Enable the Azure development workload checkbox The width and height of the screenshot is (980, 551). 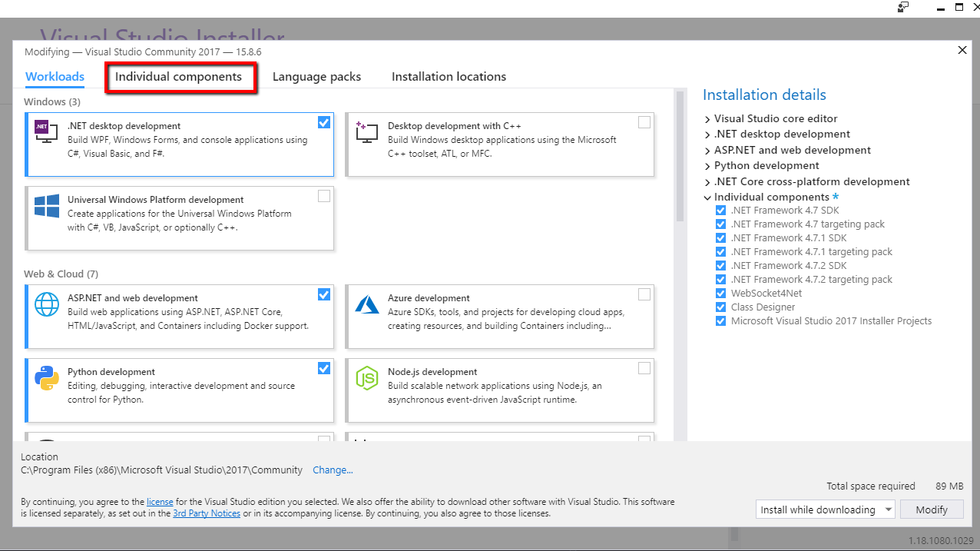coord(644,294)
